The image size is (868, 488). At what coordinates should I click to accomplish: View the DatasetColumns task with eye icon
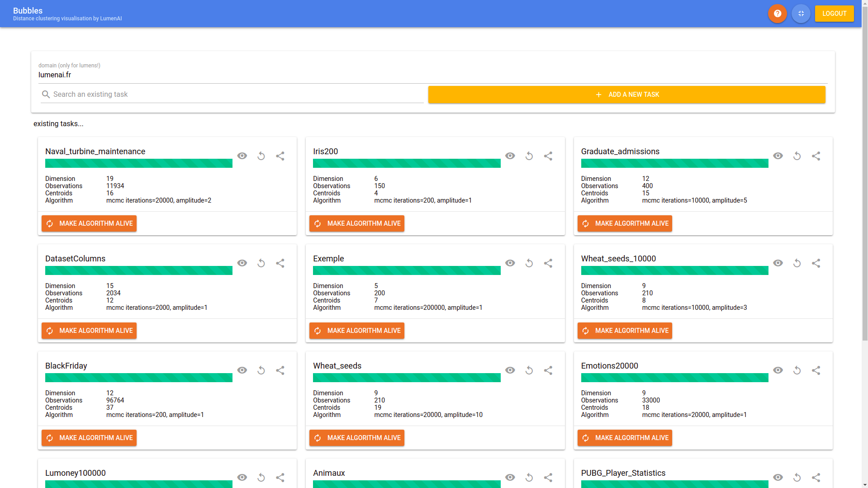(242, 263)
